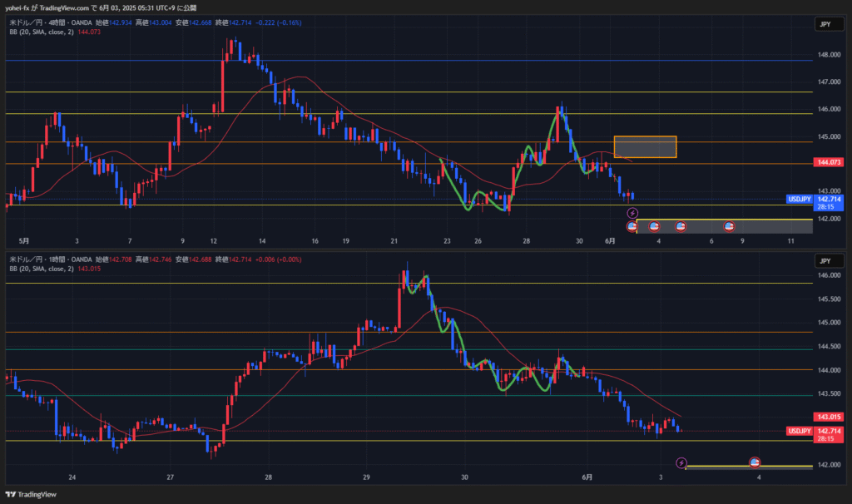Viewport: 852px width, 504px height.
Task: Click the JPY currency button on the 4-hour chart
Action: click(x=829, y=24)
